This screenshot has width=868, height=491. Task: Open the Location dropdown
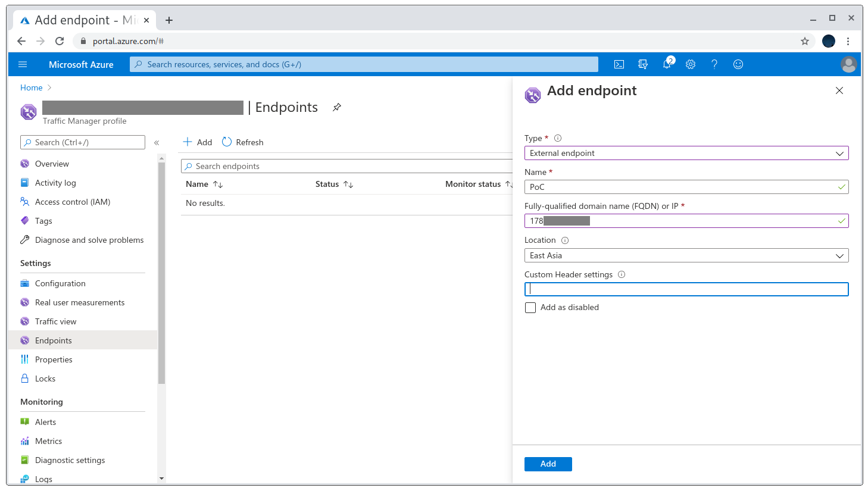pyautogui.click(x=686, y=256)
